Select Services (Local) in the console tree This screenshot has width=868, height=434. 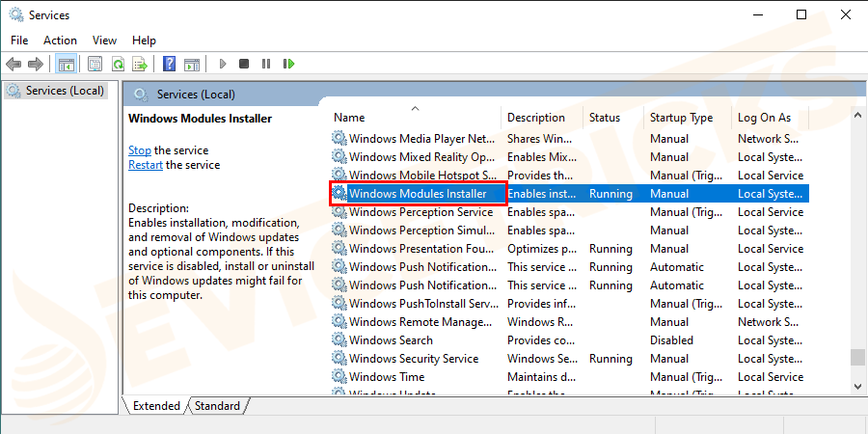click(57, 91)
